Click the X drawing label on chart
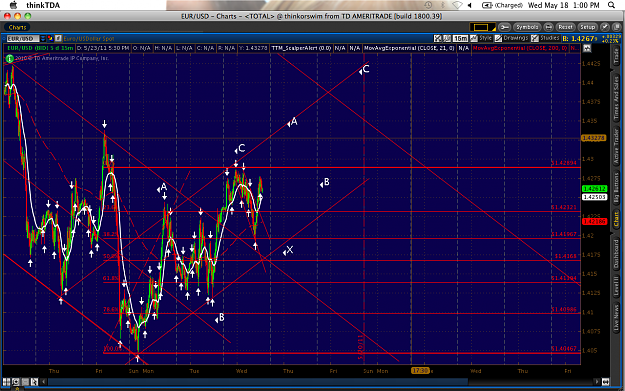Viewport: 625px width, 391px height. click(289, 250)
